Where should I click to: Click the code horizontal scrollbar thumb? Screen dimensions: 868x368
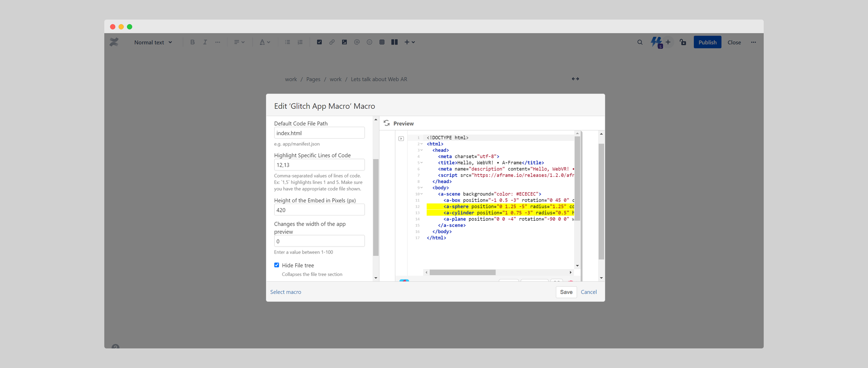462,272
